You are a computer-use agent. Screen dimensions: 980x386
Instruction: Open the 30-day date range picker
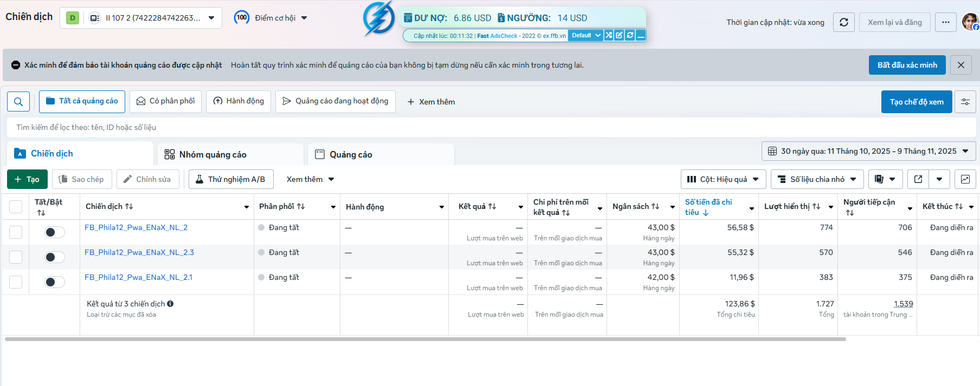coord(869,151)
